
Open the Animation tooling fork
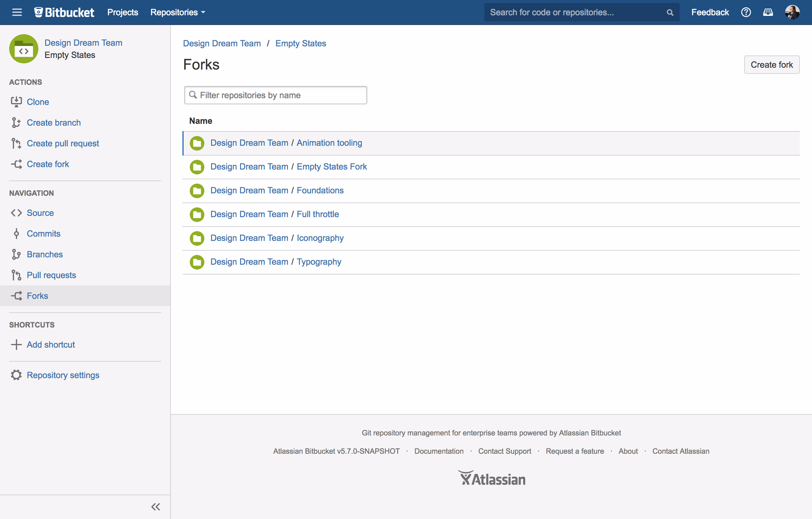(x=329, y=143)
